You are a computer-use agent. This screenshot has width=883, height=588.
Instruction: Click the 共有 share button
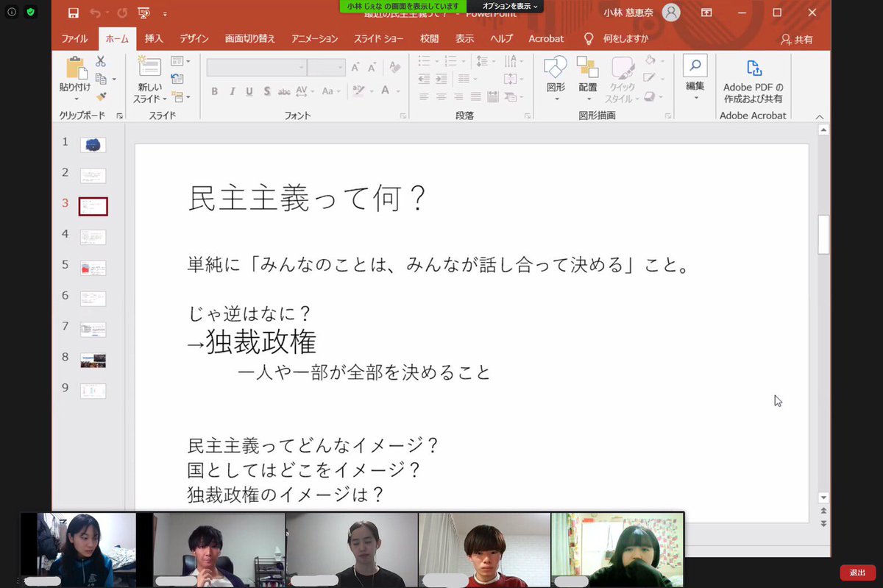797,40
